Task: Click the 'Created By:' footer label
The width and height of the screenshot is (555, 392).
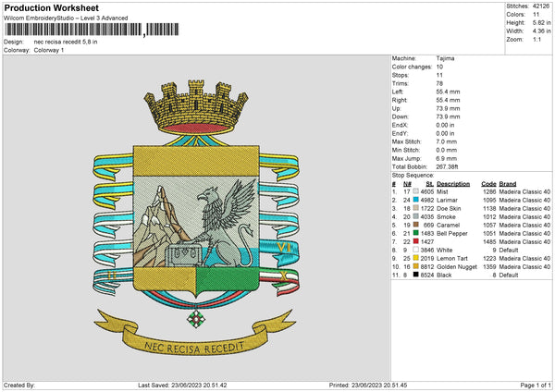Action: click(19, 385)
